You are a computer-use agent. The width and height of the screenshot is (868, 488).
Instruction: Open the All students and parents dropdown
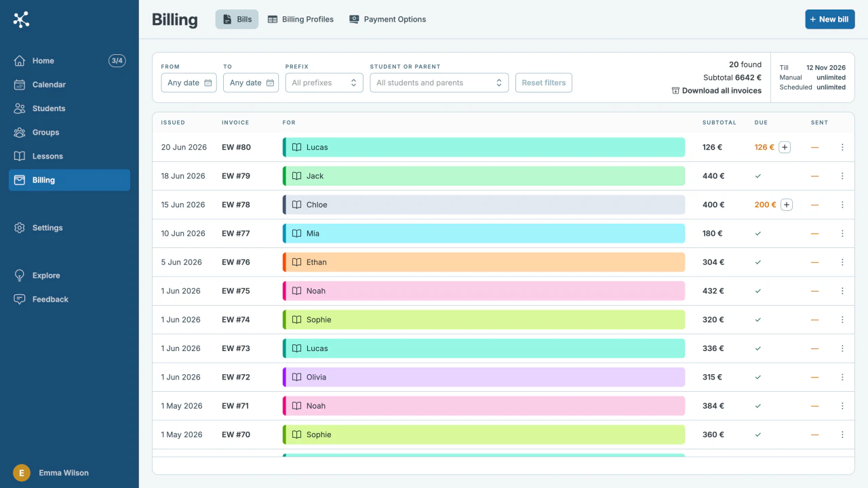(x=439, y=83)
